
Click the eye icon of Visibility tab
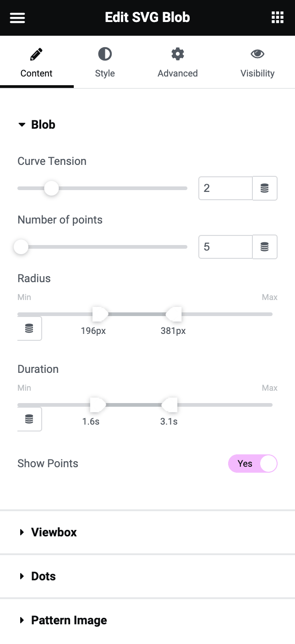[257, 55]
